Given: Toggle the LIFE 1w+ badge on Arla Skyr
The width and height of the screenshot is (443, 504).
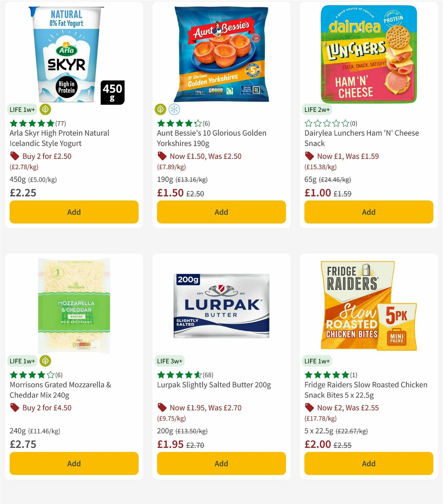Looking at the screenshot, I should tap(23, 110).
